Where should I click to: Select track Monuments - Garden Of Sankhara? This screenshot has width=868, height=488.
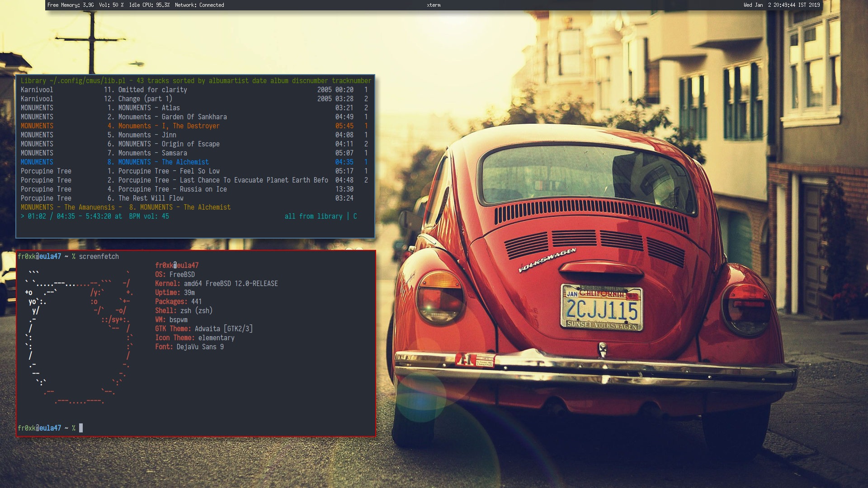[172, 117]
